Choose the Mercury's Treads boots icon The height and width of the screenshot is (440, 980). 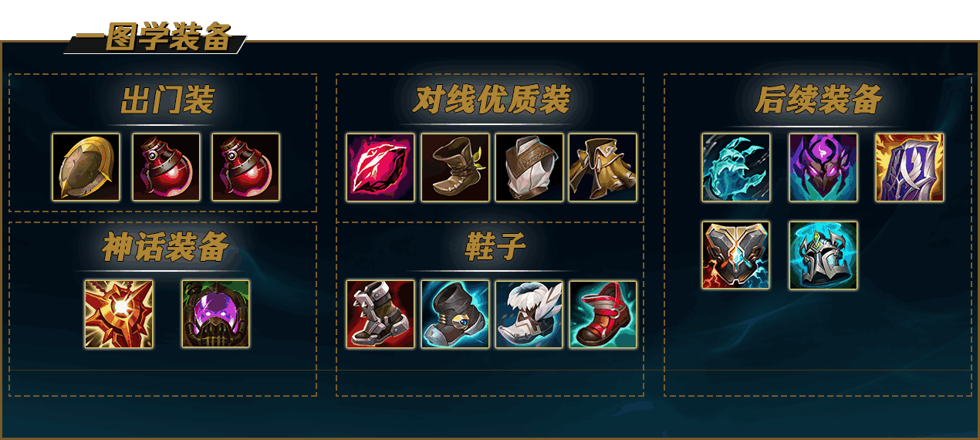(455, 314)
